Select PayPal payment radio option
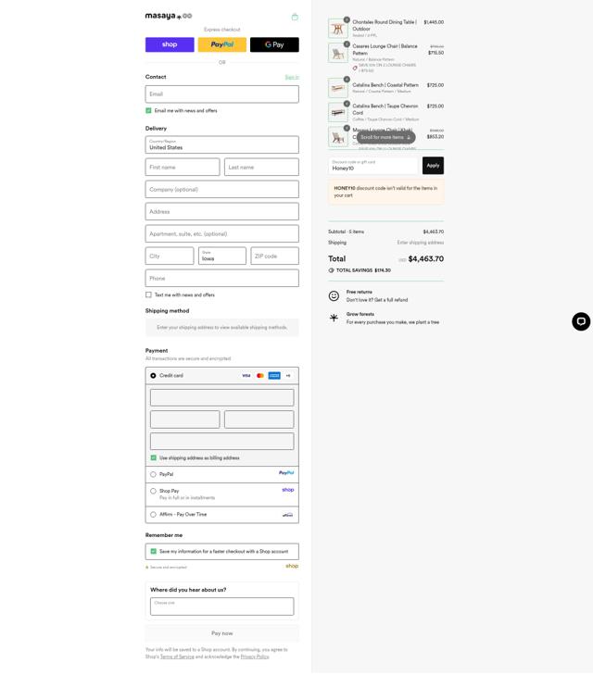The image size is (593, 700). [x=153, y=474]
